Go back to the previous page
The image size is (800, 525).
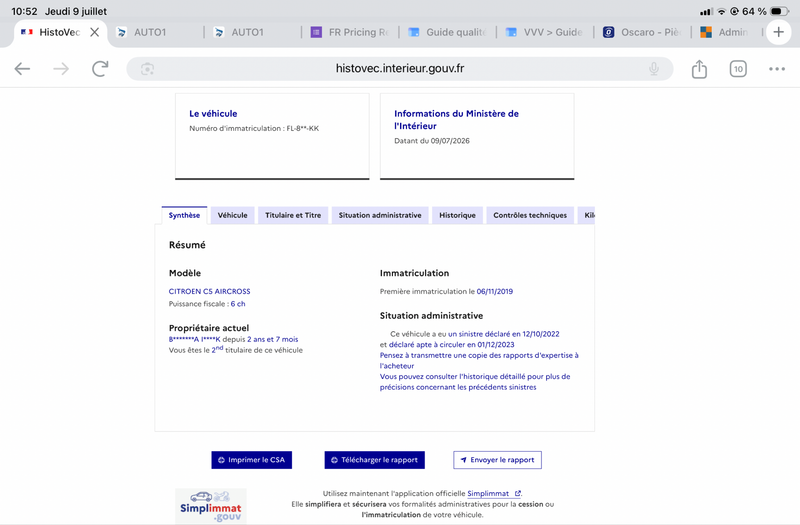click(22, 69)
